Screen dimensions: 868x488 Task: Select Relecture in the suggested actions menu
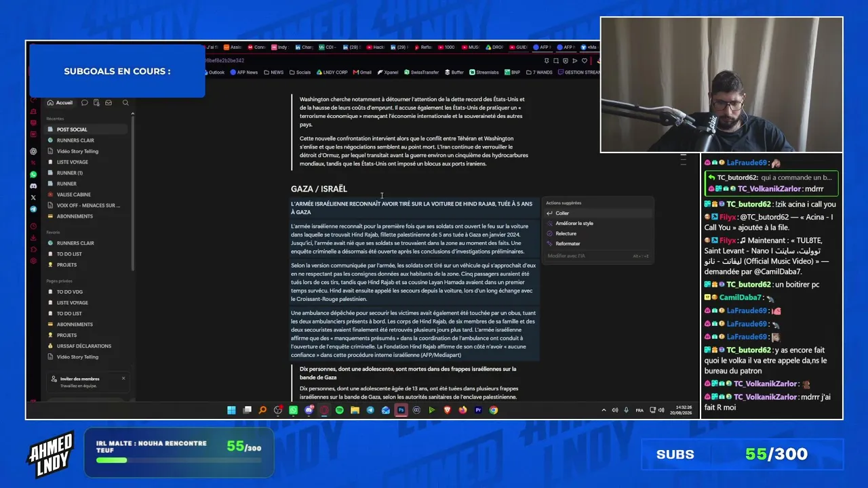(598, 234)
